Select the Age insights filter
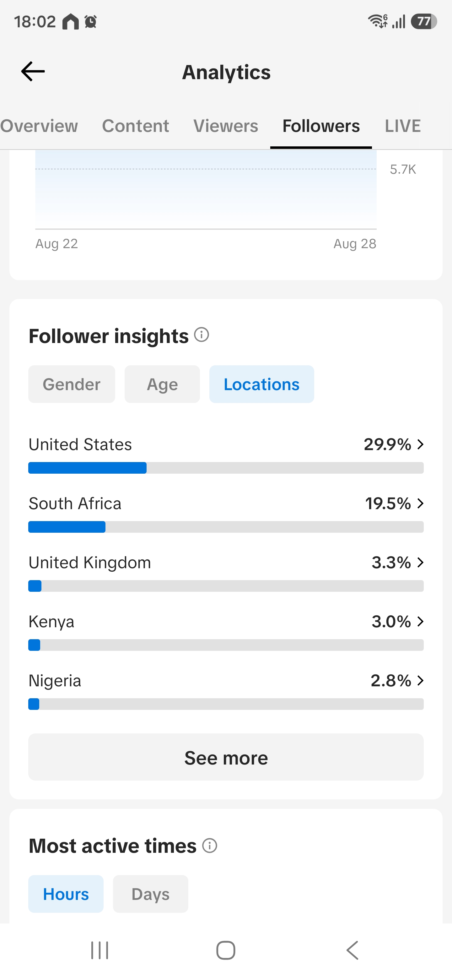 (162, 384)
